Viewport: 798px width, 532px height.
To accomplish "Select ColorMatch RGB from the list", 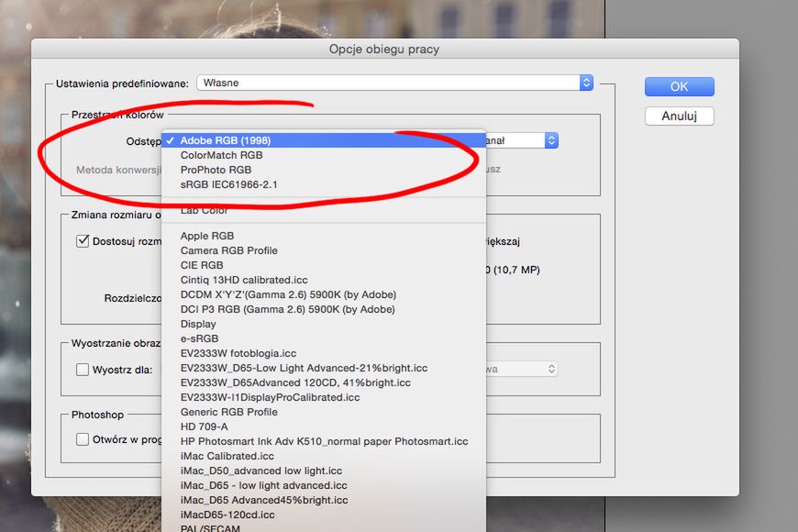I will coord(324,155).
